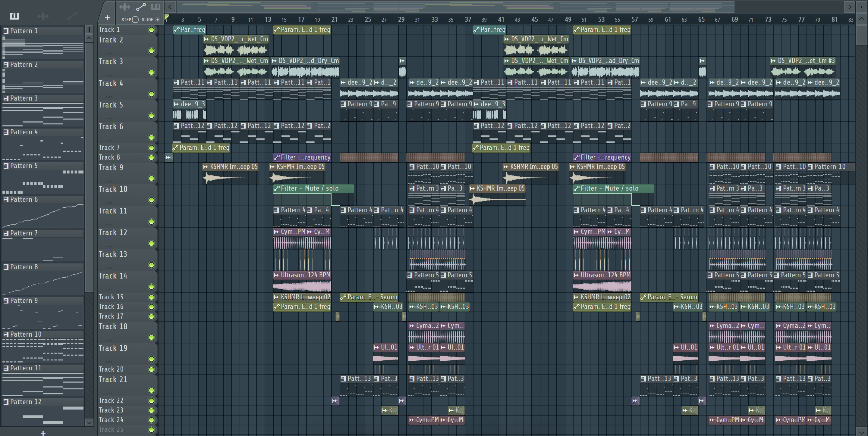The width and height of the screenshot is (868, 436).
Task: Select first Par..freq automation clip on Track 1
Action: point(189,30)
